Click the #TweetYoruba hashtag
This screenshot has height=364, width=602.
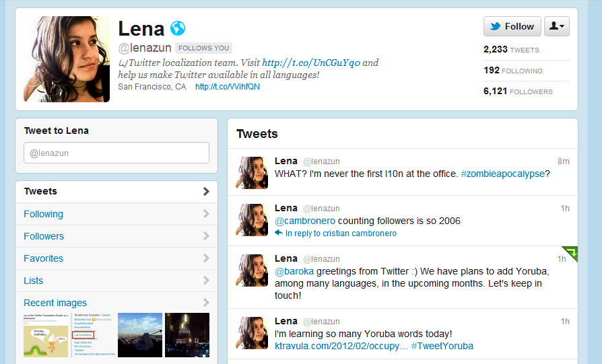coord(442,346)
